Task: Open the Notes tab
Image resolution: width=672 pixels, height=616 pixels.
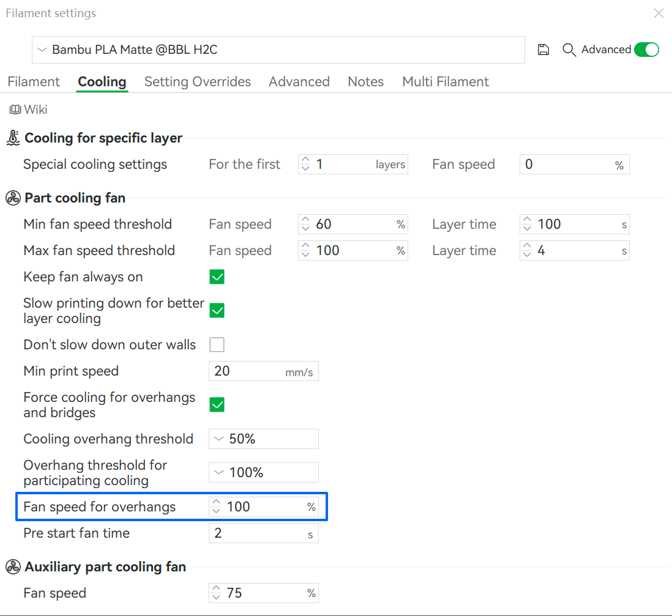Action: pyautogui.click(x=365, y=81)
